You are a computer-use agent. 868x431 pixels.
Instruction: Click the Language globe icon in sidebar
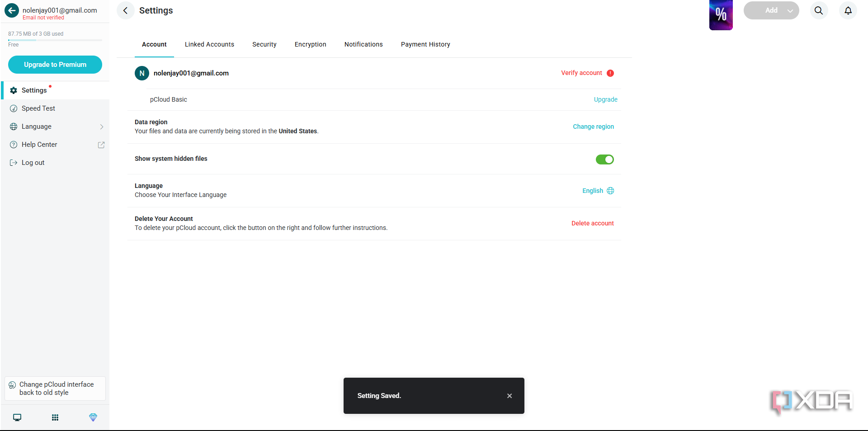click(14, 126)
